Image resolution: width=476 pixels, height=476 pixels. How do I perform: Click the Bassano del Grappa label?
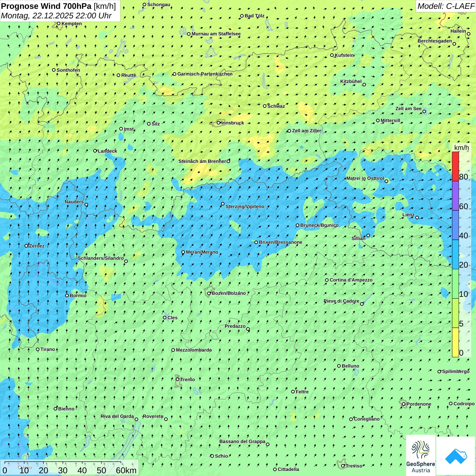click(242, 441)
